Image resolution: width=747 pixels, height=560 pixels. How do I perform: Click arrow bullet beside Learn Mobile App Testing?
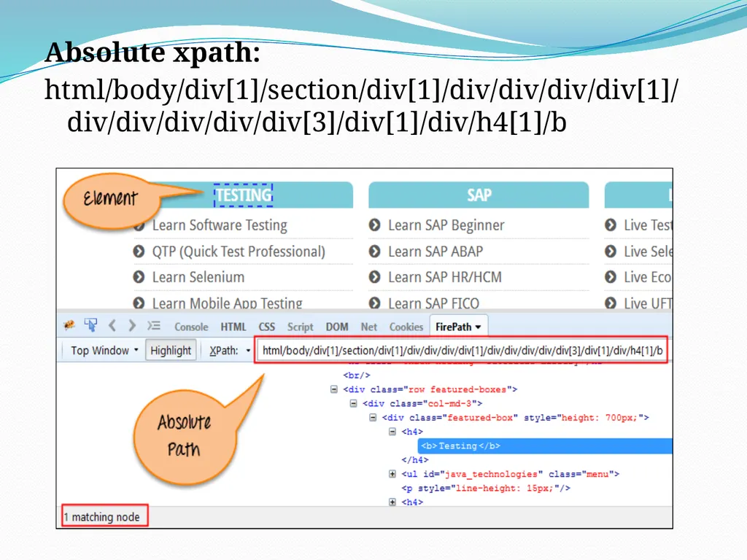click(139, 303)
